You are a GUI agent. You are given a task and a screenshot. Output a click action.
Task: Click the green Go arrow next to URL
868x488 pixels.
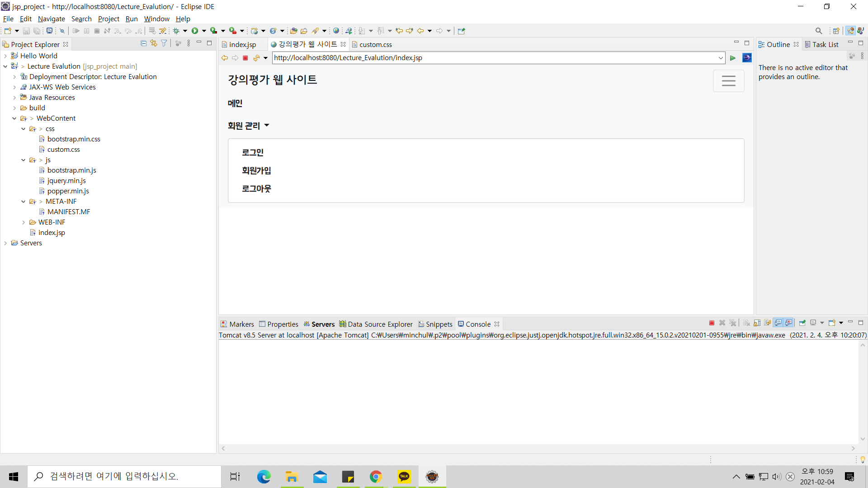tap(733, 58)
